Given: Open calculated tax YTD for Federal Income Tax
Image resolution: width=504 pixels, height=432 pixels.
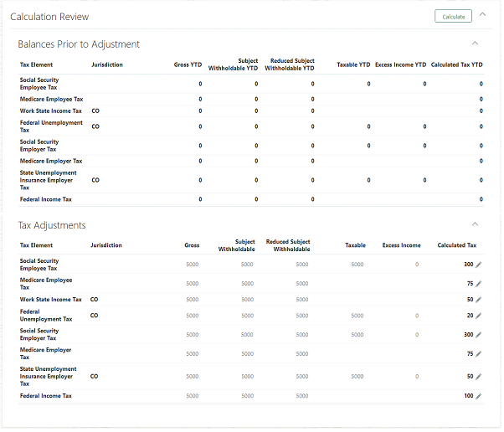Looking at the screenshot, I should [481, 199].
